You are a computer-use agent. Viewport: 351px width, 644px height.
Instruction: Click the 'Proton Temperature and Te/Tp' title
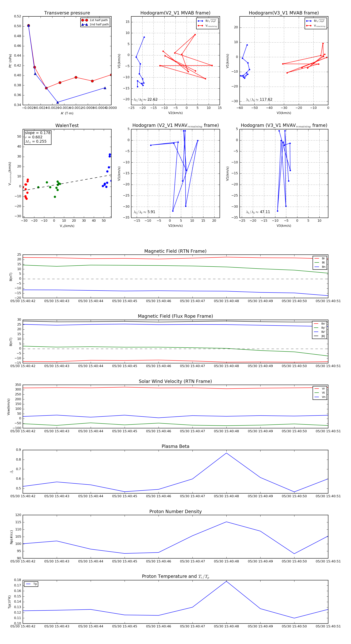[x=175, y=576]
